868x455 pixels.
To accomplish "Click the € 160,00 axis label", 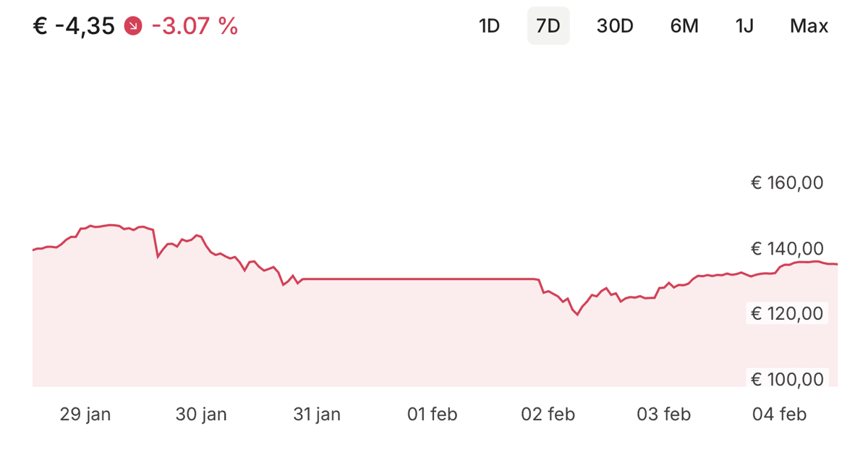I will tap(787, 183).
